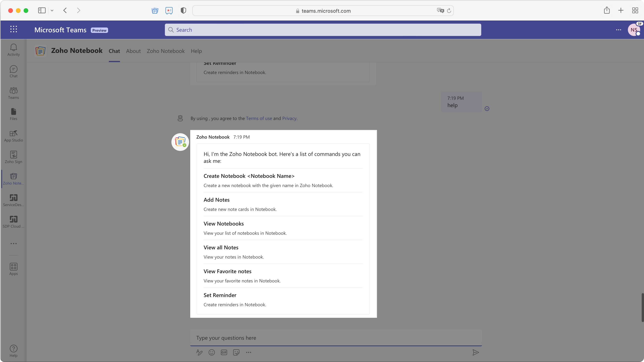Click the emoji picker icon
The height and width of the screenshot is (362, 644).
click(212, 353)
